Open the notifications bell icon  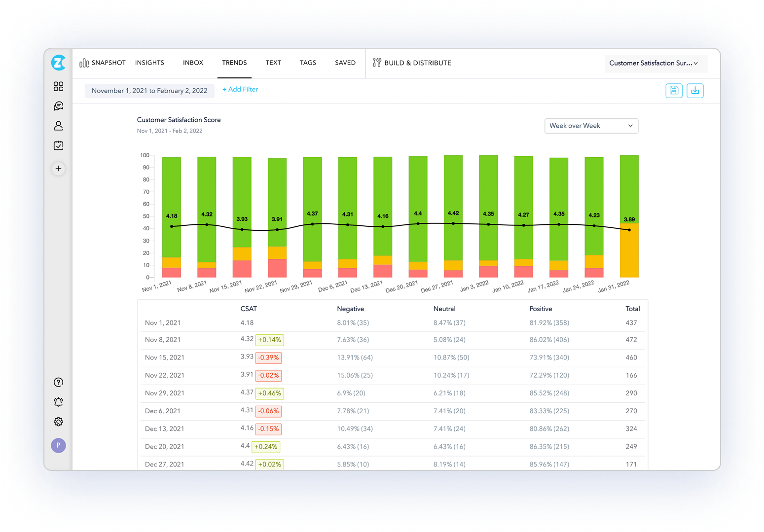58,402
